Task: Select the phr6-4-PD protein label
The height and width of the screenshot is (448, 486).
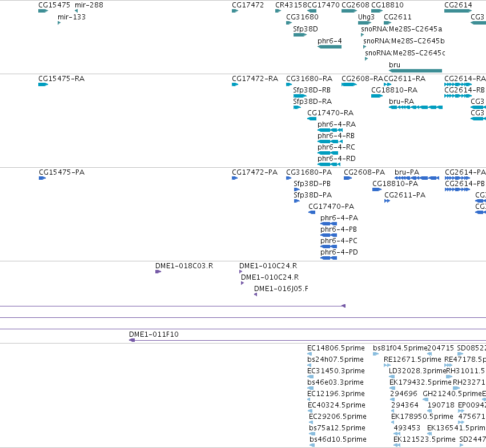Action: 339,252
